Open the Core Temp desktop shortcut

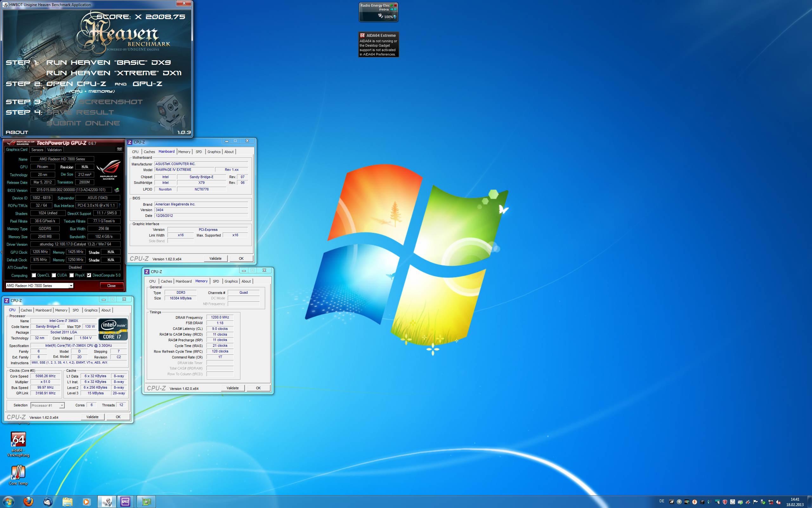pos(18,475)
